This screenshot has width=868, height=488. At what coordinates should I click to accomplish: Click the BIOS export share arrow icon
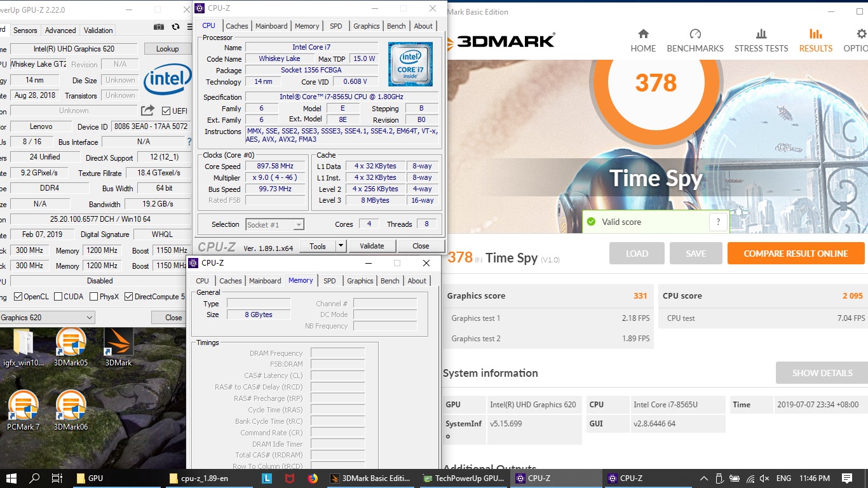click(x=147, y=111)
